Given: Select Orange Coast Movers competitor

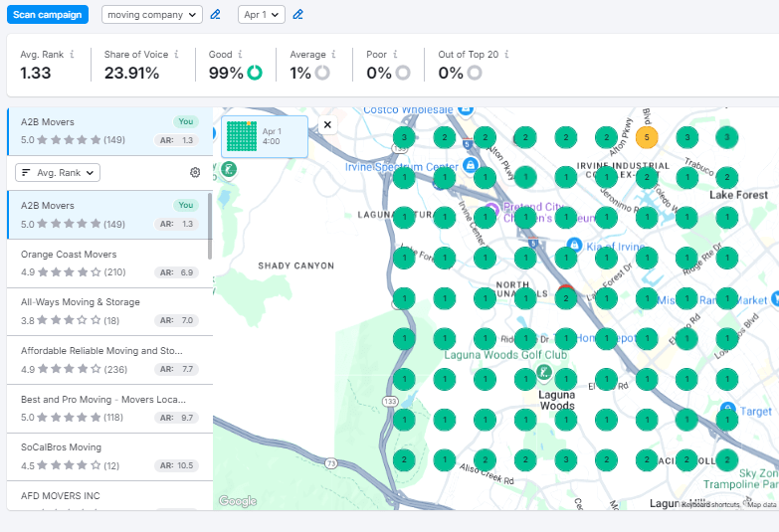Looking at the screenshot, I should tap(109, 264).
